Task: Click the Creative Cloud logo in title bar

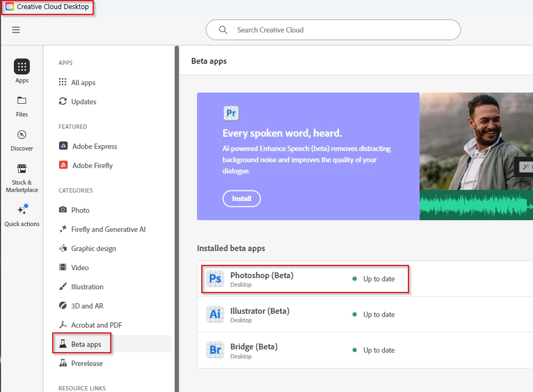Action: [x=10, y=6]
